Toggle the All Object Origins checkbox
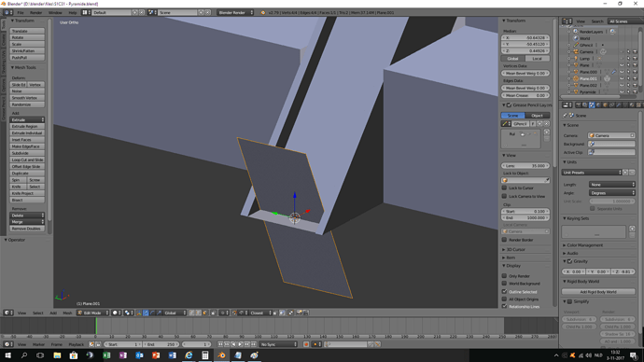This screenshot has height=362, width=644. point(504,299)
